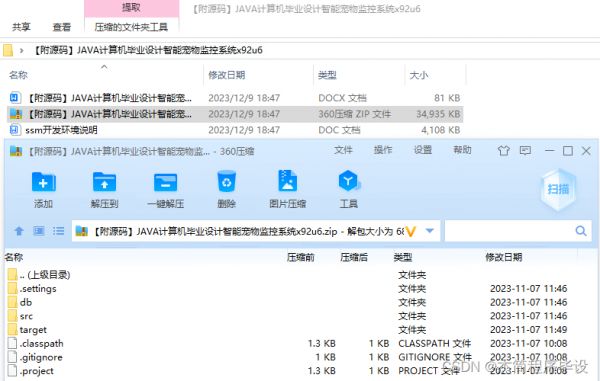Select the 压缩的文件夹工具 ribbon tab
This screenshot has height=381, width=600.
point(131,27)
